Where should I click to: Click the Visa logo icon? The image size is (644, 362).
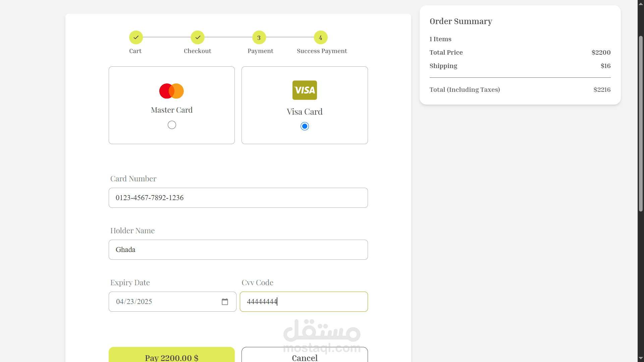pos(305,90)
